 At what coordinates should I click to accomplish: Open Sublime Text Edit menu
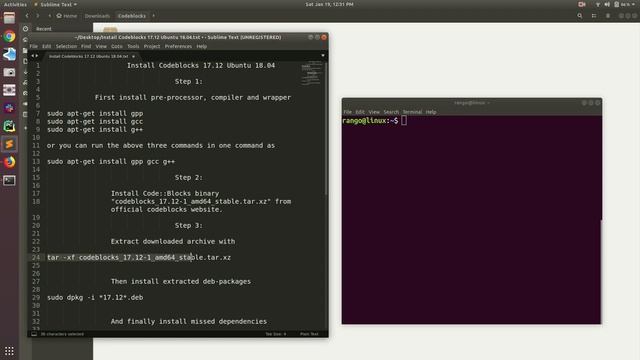tap(47, 46)
